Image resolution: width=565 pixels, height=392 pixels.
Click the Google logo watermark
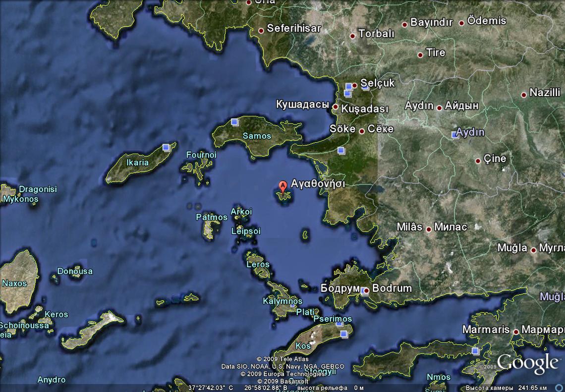pyautogui.click(x=527, y=363)
